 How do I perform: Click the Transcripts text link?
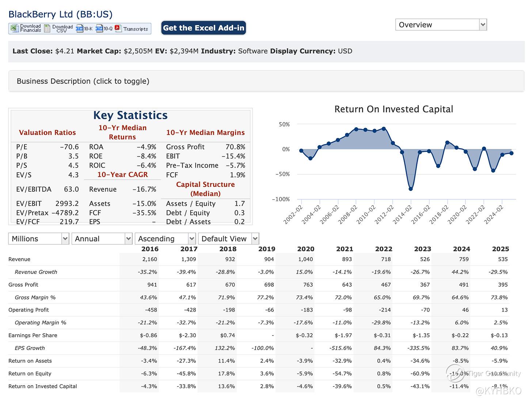[x=136, y=29]
